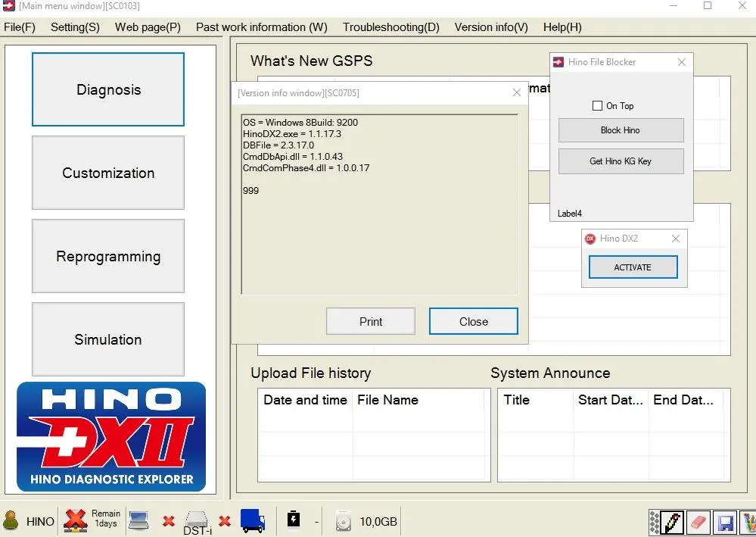Click the 'CmdDbApi.dll = 1.1.0.43' line

293,156
